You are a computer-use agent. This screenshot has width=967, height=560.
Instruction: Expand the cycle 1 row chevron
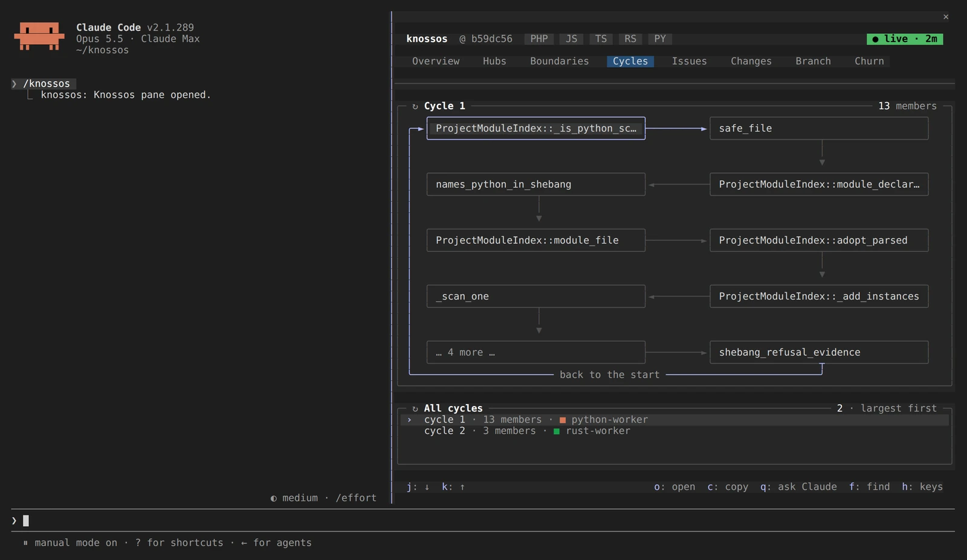point(409,420)
